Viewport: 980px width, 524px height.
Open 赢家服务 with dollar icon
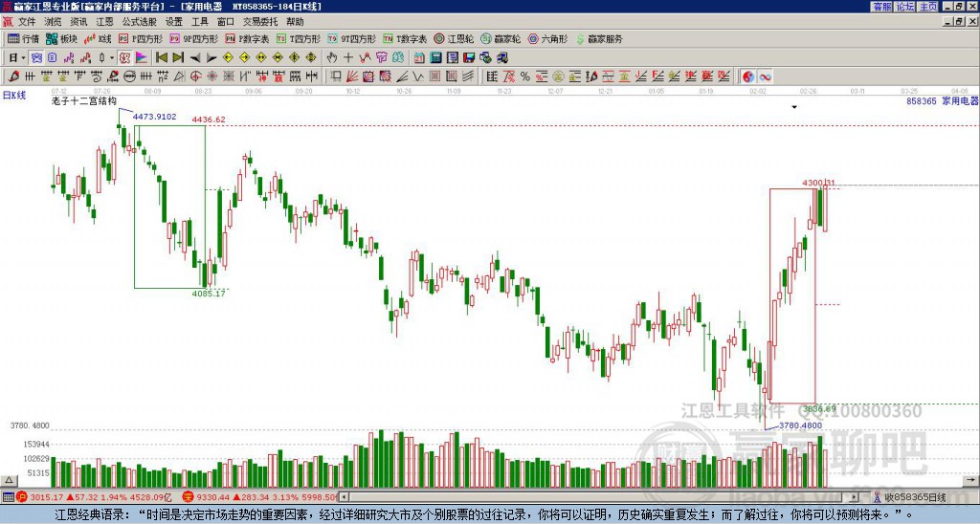click(x=599, y=38)
